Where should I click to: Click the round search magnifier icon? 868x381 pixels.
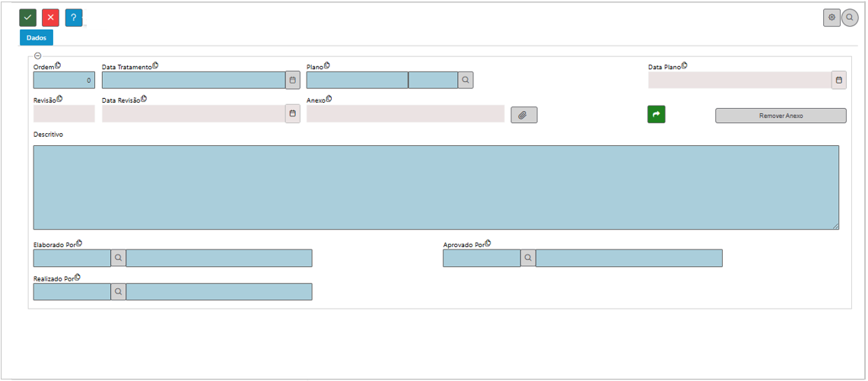850,17
